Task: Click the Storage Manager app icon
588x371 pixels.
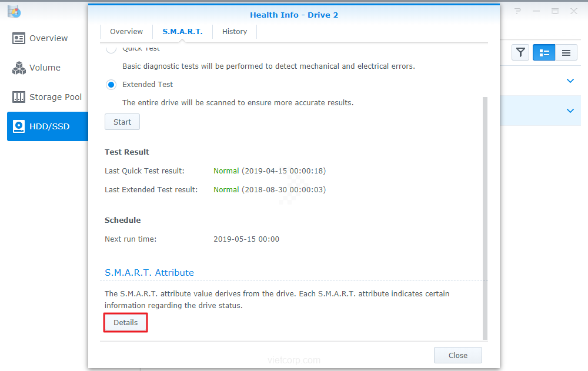Action: (14, 11)
